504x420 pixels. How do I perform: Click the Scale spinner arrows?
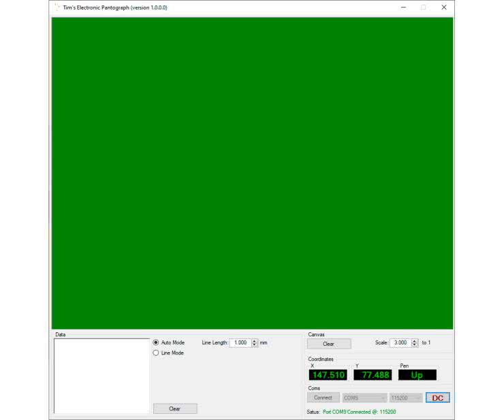pyautogui.click(x=415, y=342)
